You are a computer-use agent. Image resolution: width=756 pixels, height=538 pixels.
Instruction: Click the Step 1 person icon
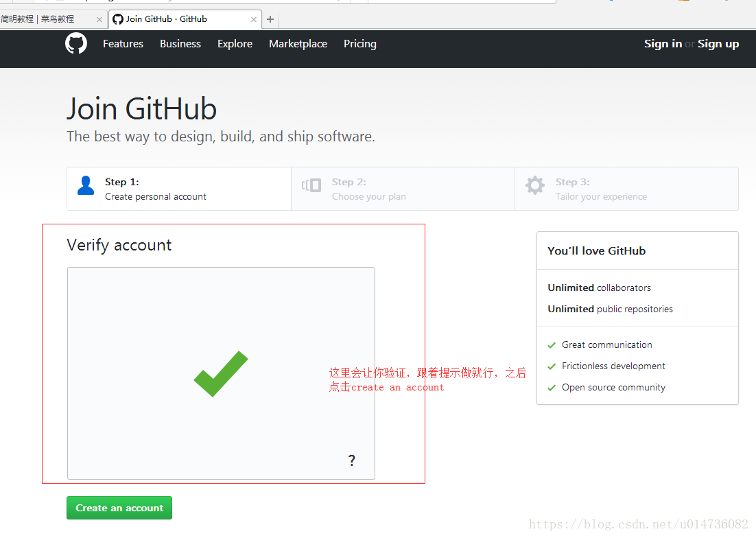tap(86, 185)
